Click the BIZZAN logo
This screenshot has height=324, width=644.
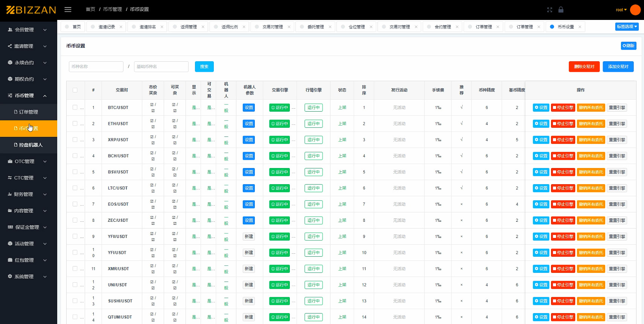[x=31, y=10]
